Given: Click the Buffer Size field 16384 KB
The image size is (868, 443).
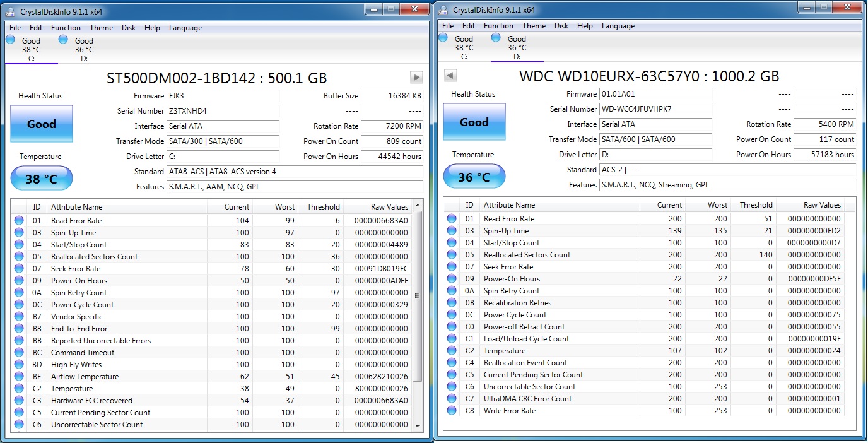Looking at the screenshot, I should pyautogui.click(x=392, y=96).
